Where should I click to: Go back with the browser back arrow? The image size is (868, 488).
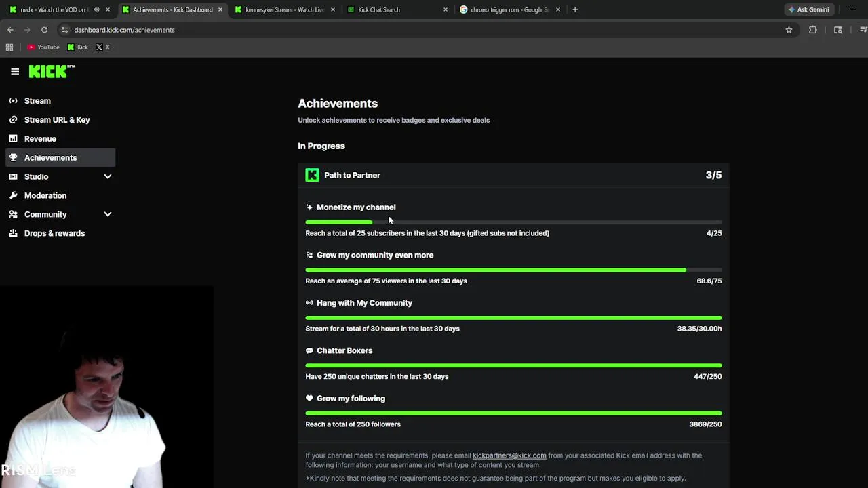click(10, 30)
